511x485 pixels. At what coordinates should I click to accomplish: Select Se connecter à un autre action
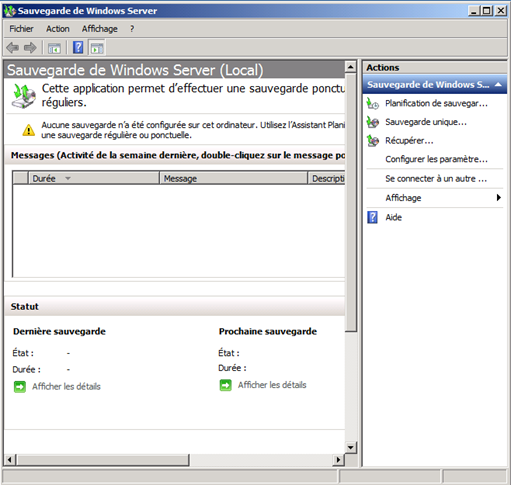pyautogui.click(x=436, y=179)
